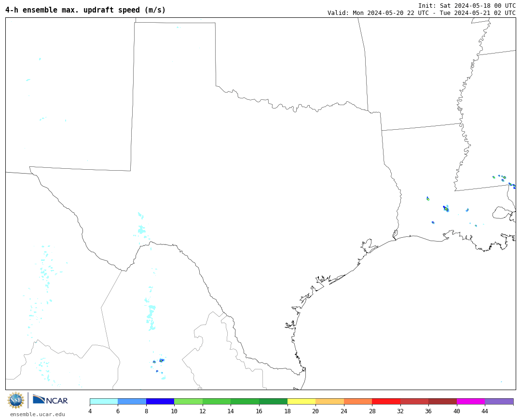Select the light green 10-12 color swatch
Image resolution: width=521 pixels, height=420 pixels.
[189, 401]
